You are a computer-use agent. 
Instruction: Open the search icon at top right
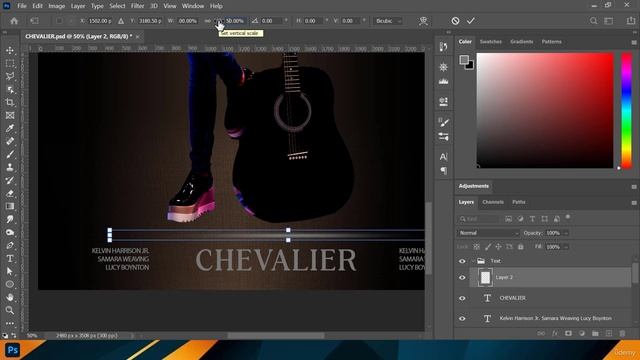[593, 21]
